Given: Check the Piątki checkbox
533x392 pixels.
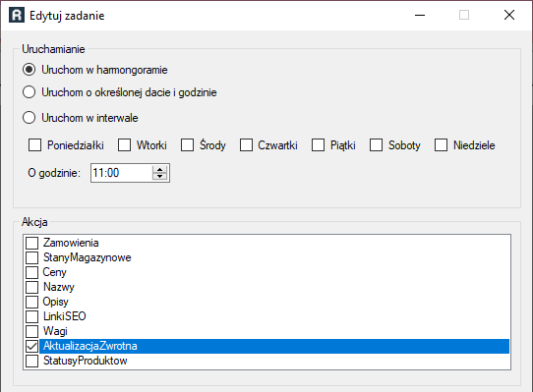Looking at the screenshot, I should [319, 145].
